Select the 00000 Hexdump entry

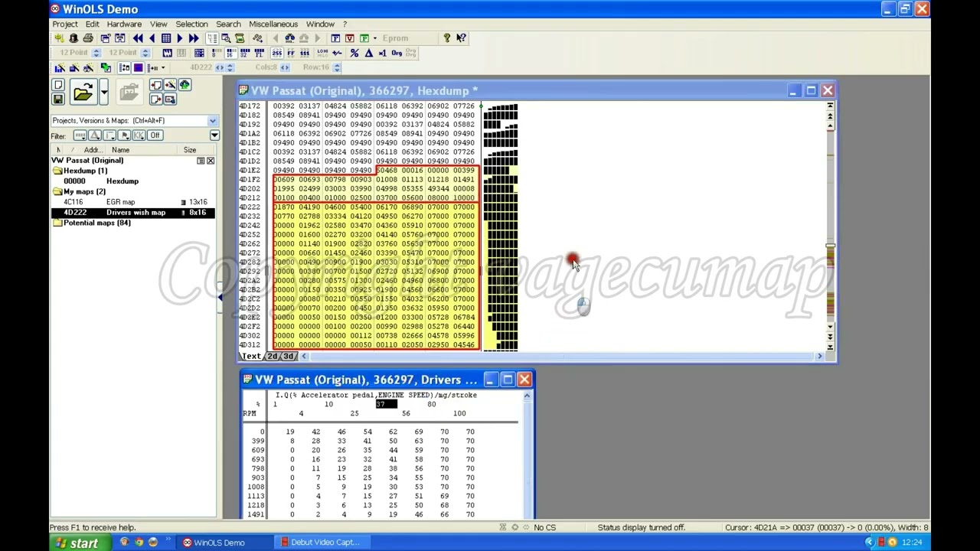[x=132, y=181]
